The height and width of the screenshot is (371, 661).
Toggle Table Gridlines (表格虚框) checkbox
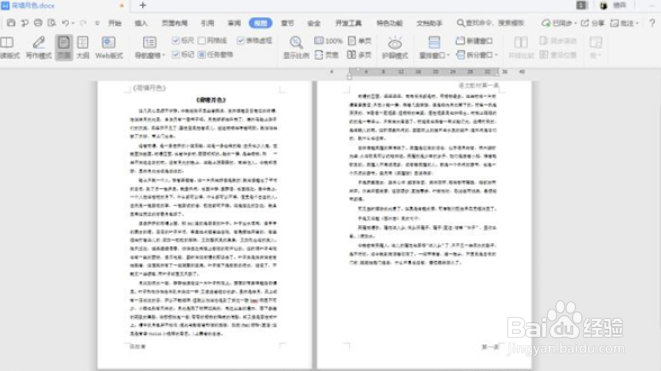[x=241, y=40]
